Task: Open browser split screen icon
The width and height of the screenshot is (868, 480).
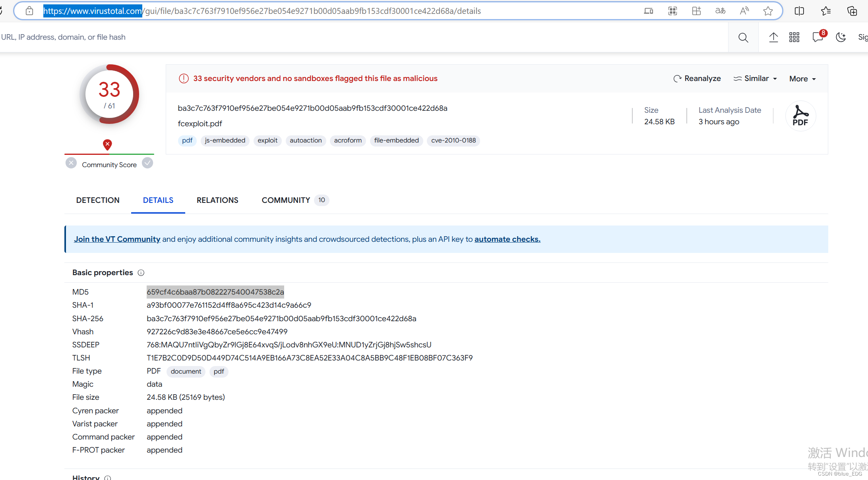Action: (799, 11)
